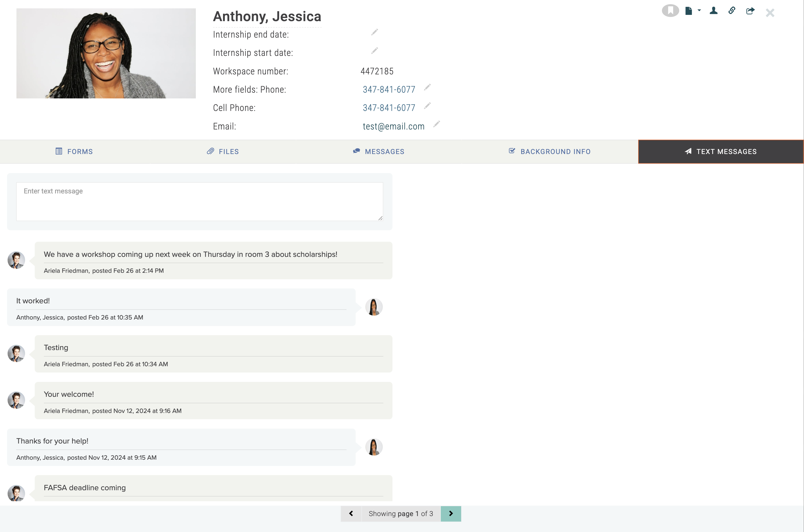
Task: Edit Email pencil icon
Action: pyautogui.click(x=436, y=124)
